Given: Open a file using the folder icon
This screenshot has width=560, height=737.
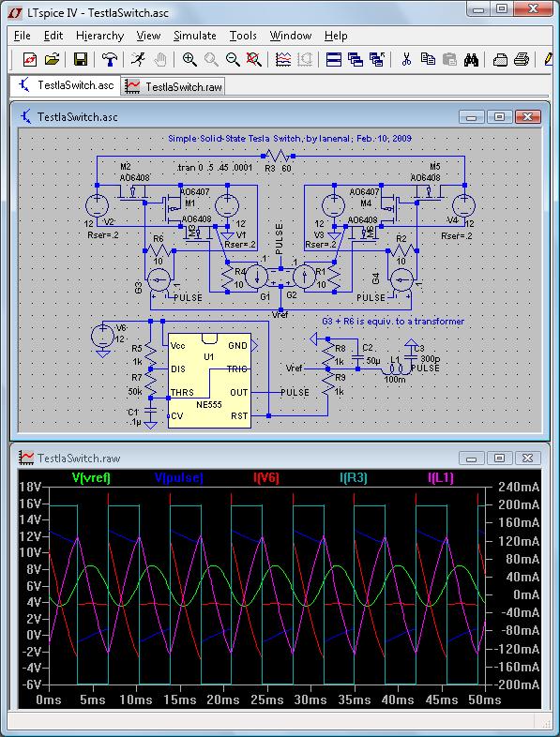Looking at the screenshot, I should tap(52, 59).
